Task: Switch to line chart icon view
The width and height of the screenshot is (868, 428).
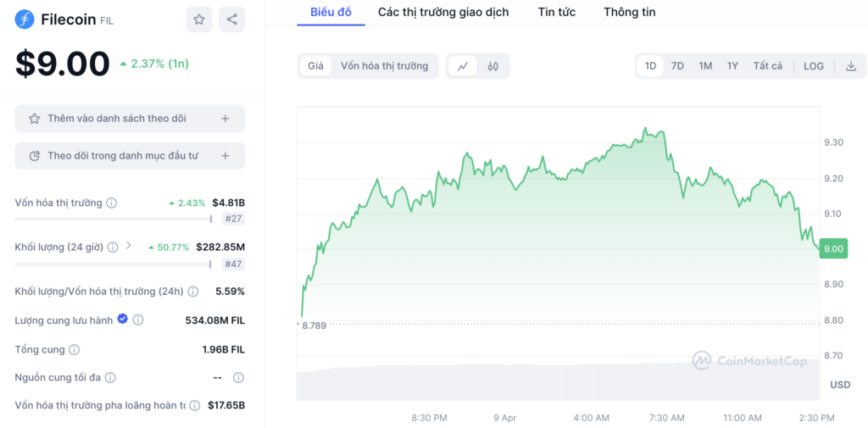Action: pyautogui.click(x=463, y=66)
